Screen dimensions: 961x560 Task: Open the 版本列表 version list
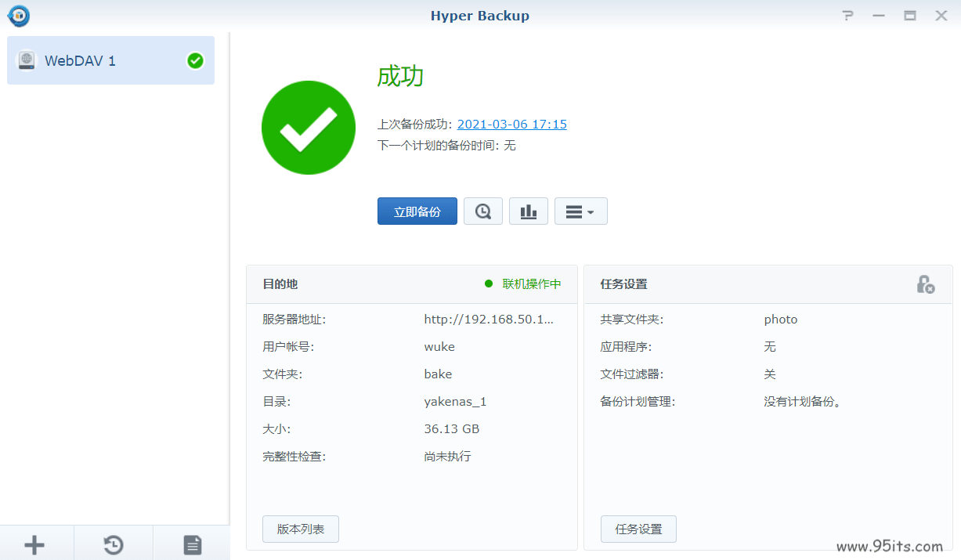[x=301, y=529]
